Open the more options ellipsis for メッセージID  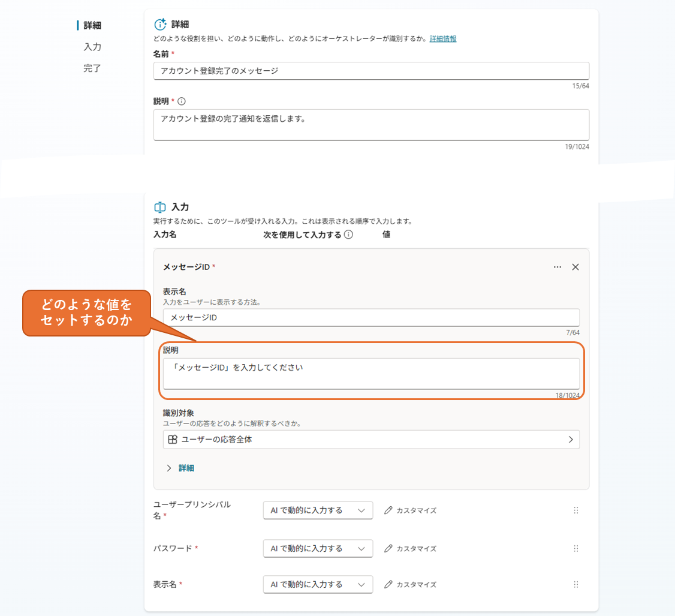558,267
